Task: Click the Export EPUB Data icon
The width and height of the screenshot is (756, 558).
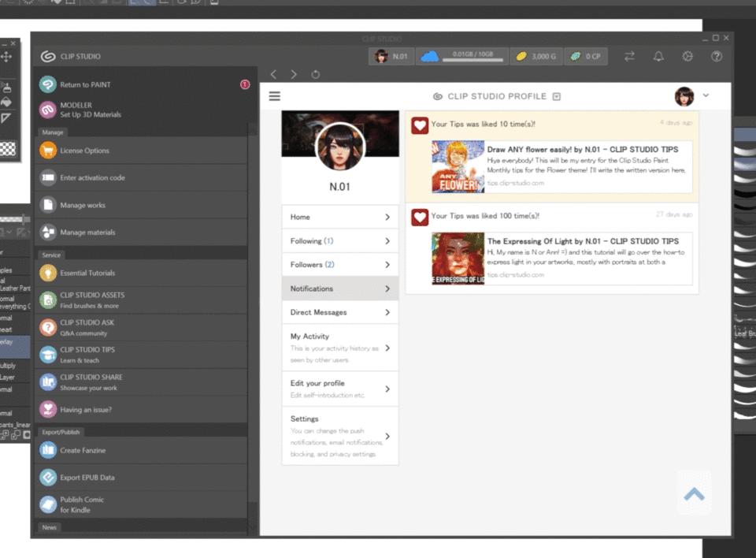Action: click(48, 478)
